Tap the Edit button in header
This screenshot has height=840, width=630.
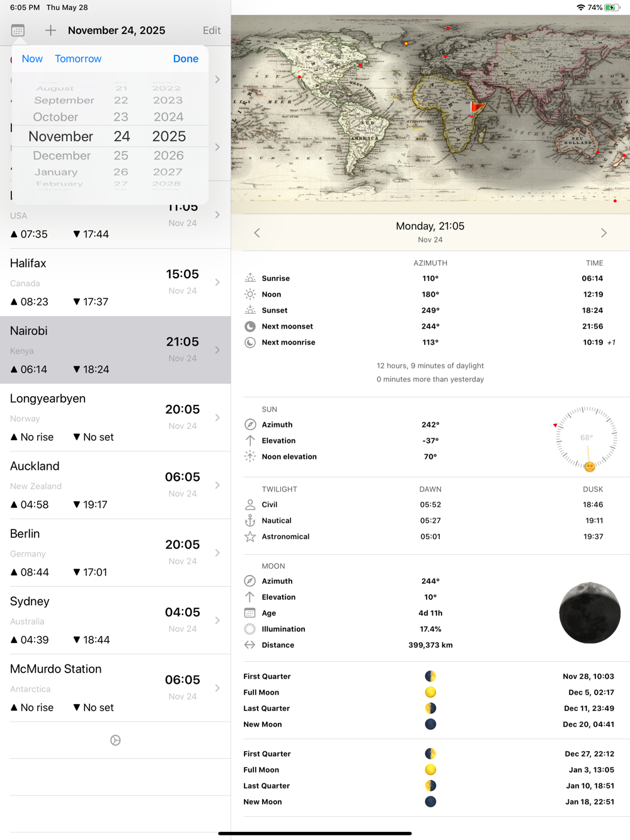(x=212, y=30)
